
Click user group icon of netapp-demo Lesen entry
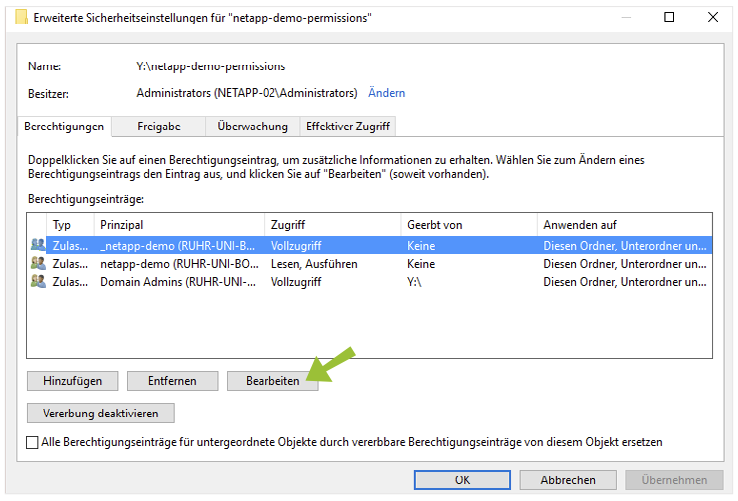coord(38,263)
